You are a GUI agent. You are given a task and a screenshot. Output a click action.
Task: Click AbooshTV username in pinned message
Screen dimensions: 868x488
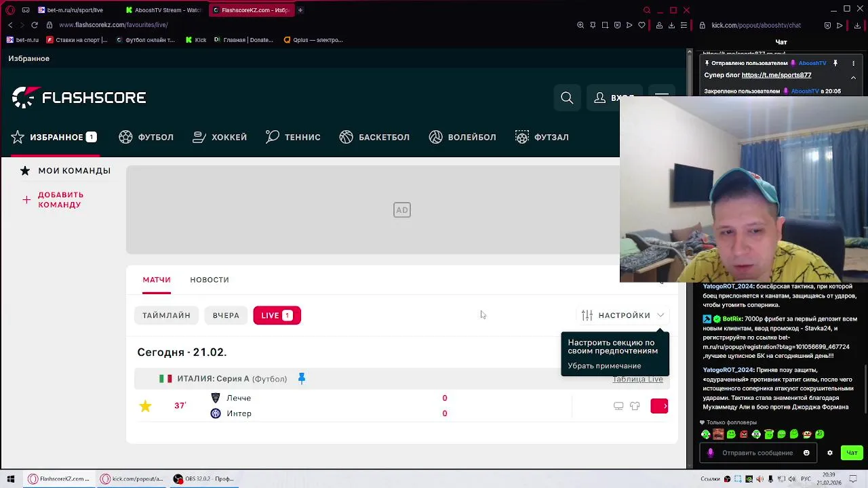point(812,63)
